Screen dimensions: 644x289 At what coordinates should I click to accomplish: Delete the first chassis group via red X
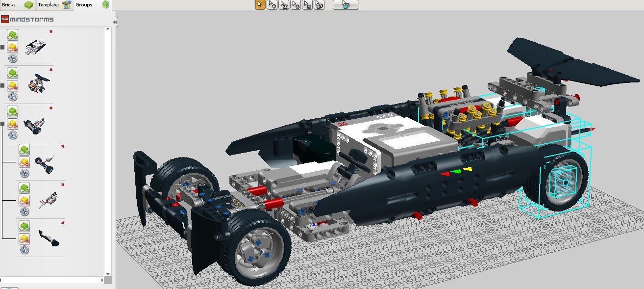coord(51,31)
